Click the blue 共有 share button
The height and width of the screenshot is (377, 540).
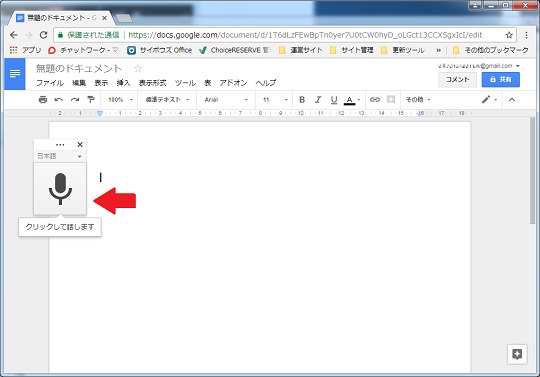coord(500,80)
